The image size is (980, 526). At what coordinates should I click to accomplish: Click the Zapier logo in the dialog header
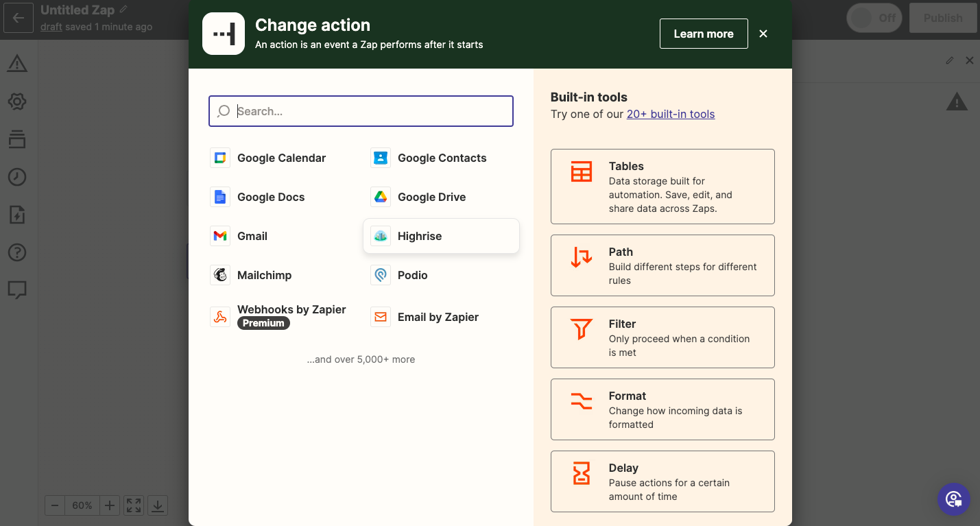(224, 34)
